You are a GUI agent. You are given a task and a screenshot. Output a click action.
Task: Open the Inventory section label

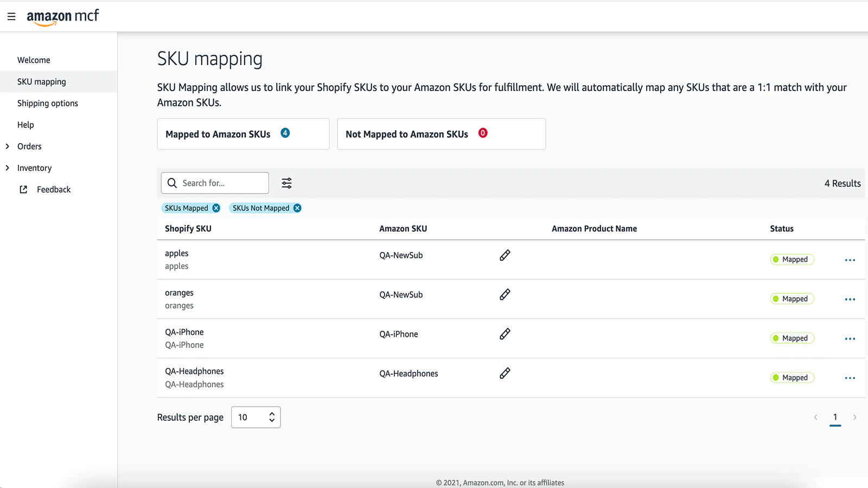tap(34, 168)
